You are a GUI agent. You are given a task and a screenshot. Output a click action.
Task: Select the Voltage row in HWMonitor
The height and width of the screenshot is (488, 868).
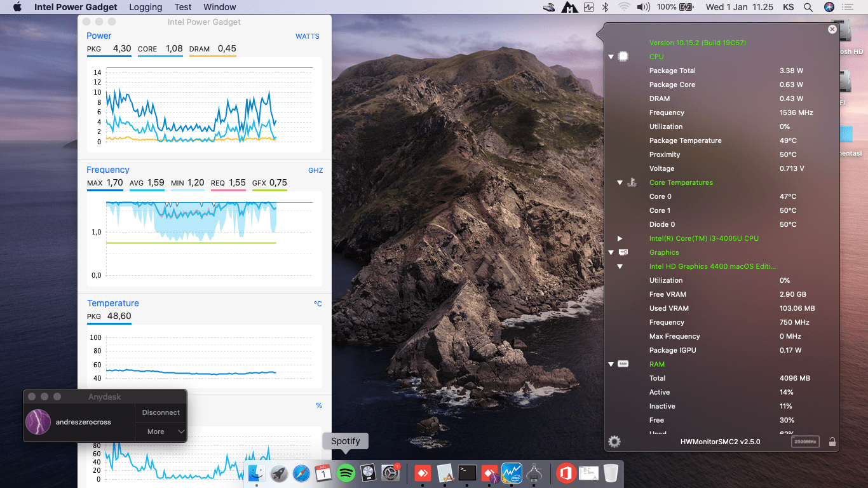tap(721, 168)
